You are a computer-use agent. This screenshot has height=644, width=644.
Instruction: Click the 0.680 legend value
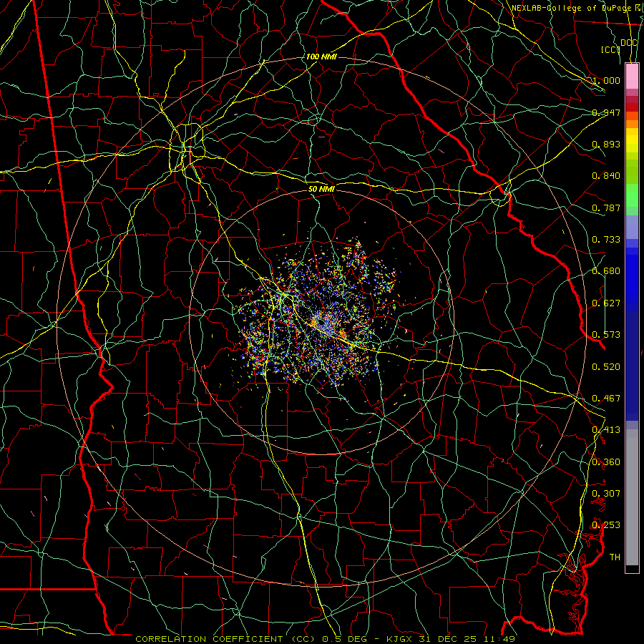tap(606, 271)
